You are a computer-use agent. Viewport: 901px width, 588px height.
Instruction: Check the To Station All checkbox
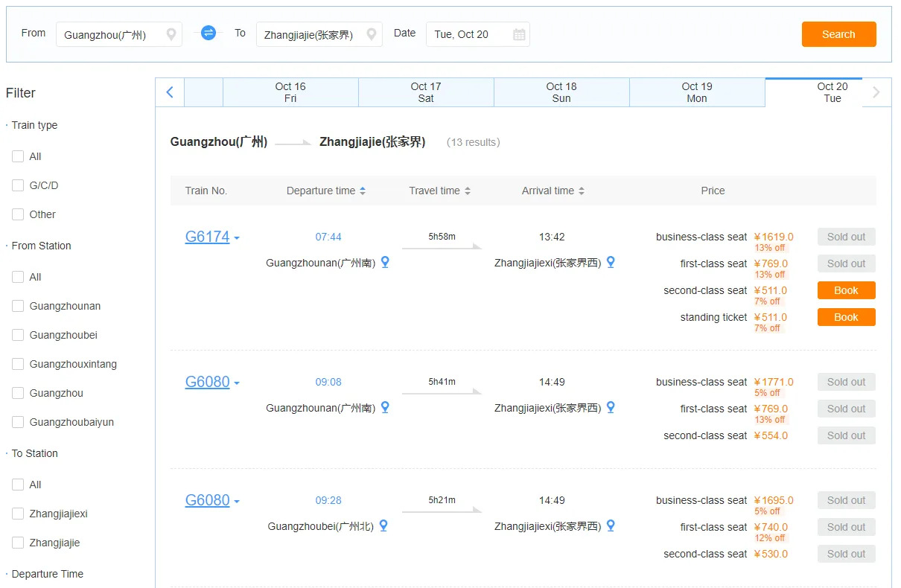[18, 485]
